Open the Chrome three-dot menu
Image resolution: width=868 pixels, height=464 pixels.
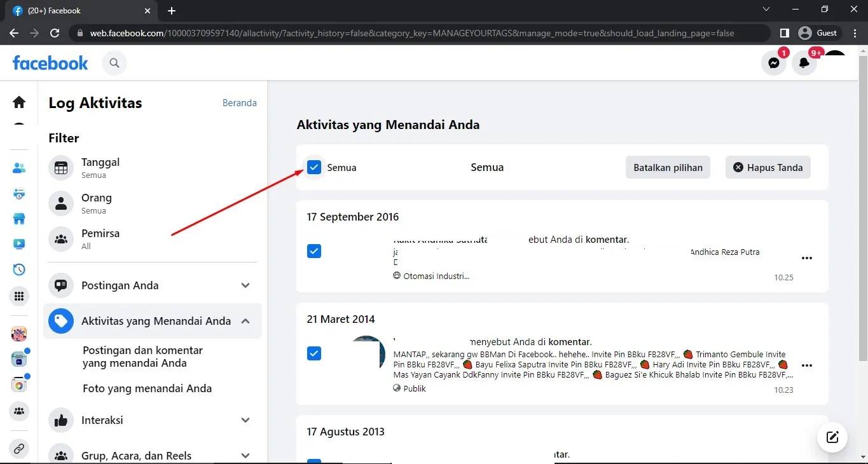tap(856, 33)
